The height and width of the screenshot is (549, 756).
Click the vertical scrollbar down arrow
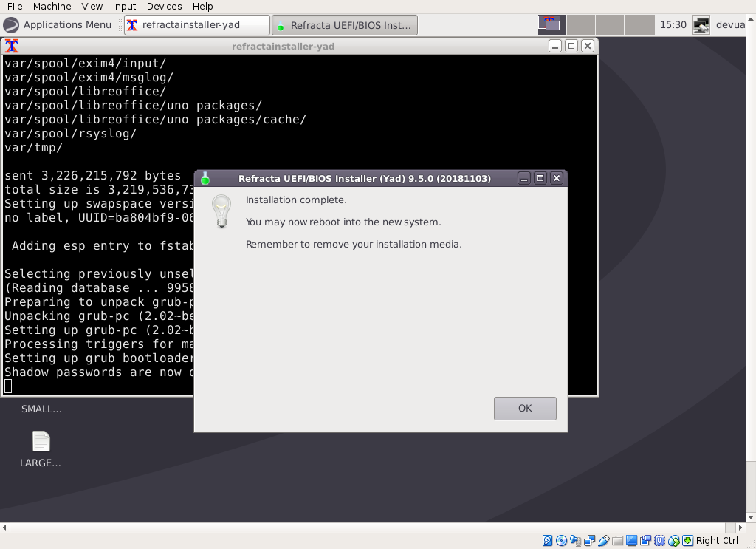click(x=751, y=518)
